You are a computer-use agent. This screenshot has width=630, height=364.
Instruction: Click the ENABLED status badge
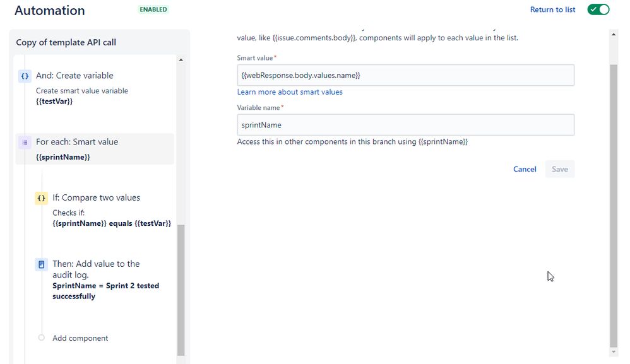click(153, 9)
